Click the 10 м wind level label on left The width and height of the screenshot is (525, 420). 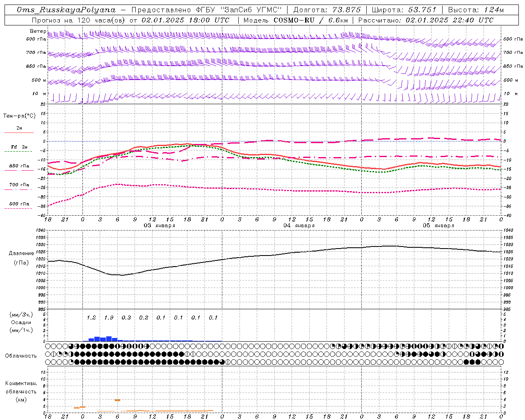coord(39,94)
